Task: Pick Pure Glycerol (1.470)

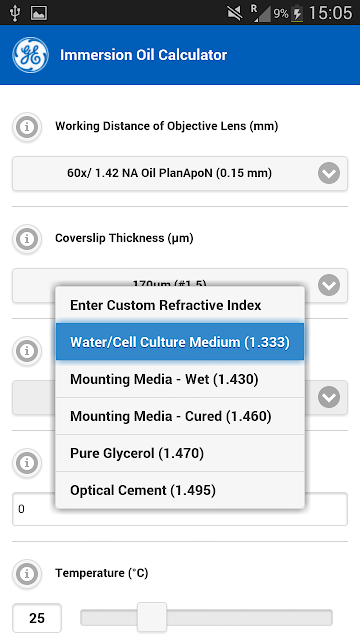Action: [180, 453]
